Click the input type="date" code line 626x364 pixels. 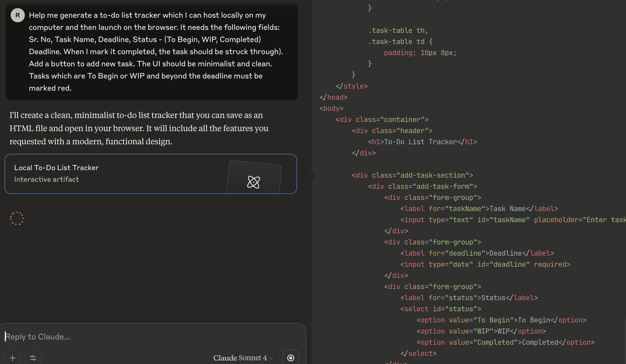(485, 264)
